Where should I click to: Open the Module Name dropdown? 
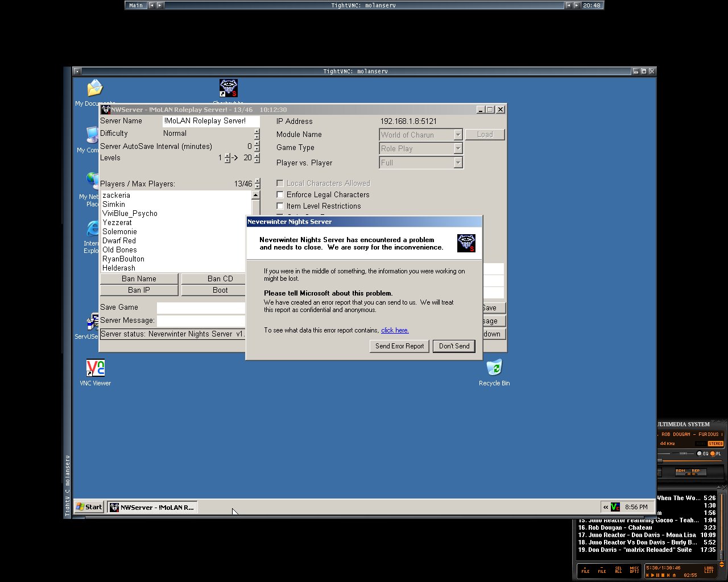[x=458, y=135]
